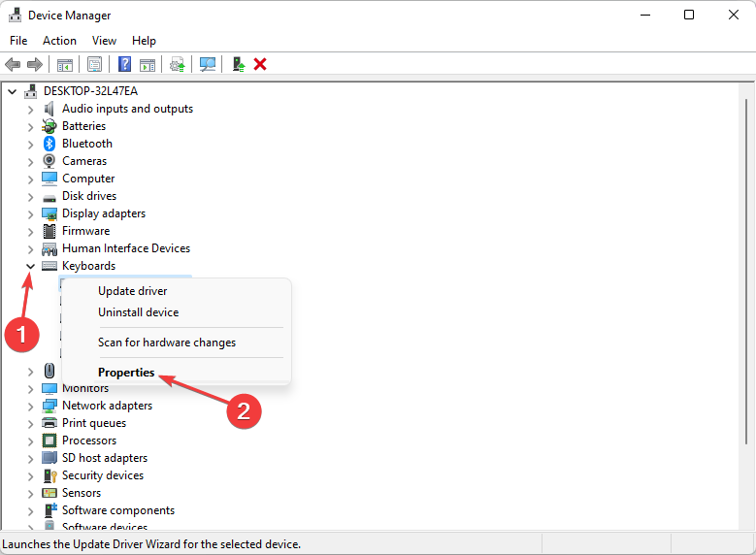Image resolution: width=756 pixels, height=555 pixels.
Task: Click the Device Manager title bar icon
Action: [x=15, y=15]
